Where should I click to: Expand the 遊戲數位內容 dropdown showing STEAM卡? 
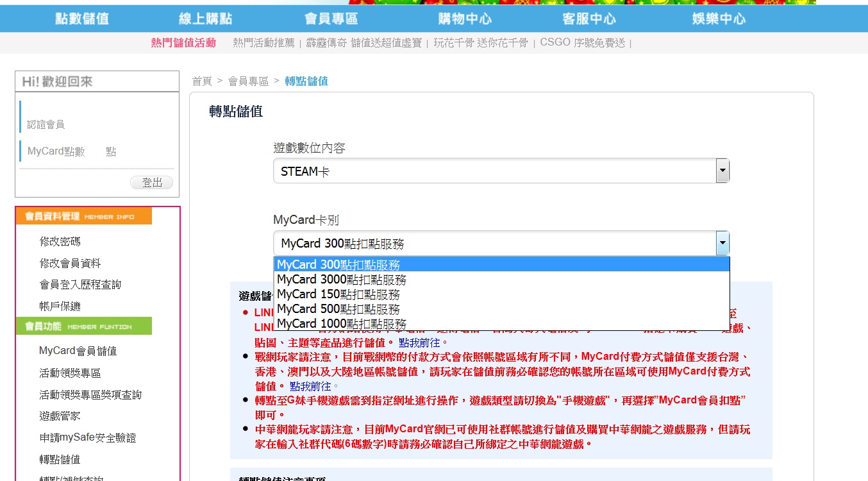coord(723,170)
